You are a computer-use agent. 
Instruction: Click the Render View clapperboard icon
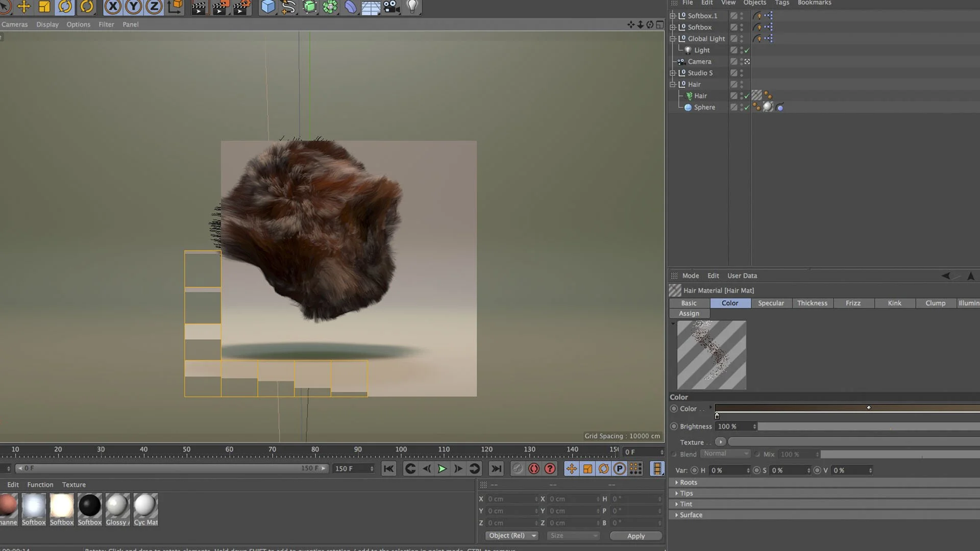point(199,7)
